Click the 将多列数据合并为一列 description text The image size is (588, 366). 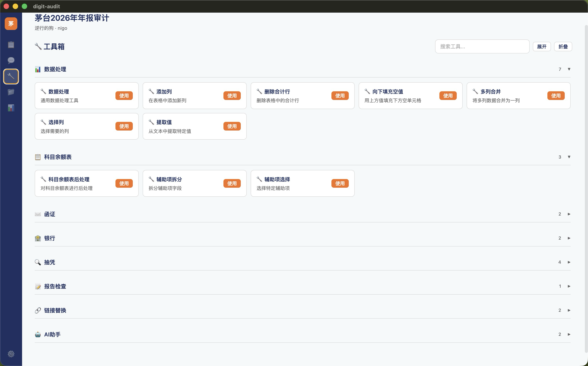pyautogui.click(x=496, y=100)
